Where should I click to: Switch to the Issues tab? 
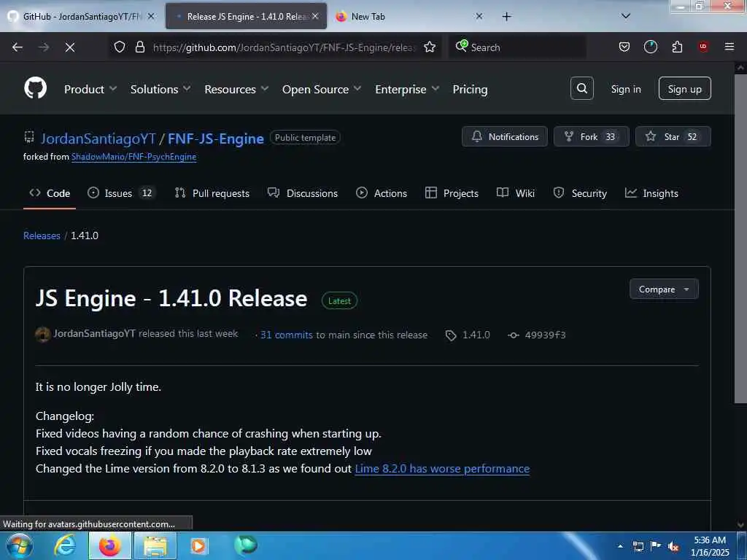[x=121, y=193]
